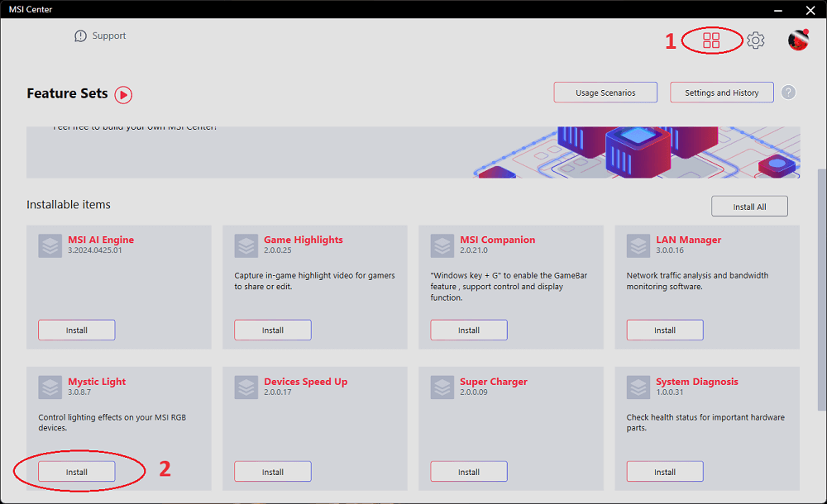827x504 pixels.
Task: Minimize the MSI Center window
Action: click(778, 10)
